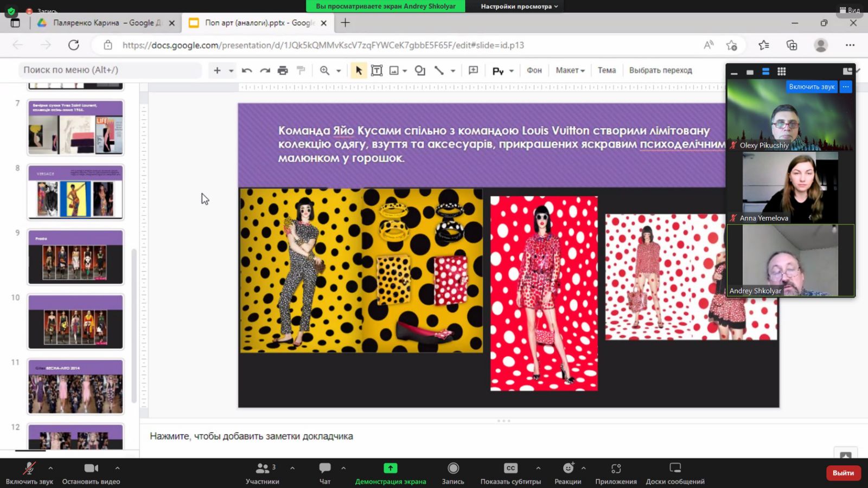This screenshot has height=488, width=868.
Task: Click the speaker notes field to add notes
Action: pyautogui.click(x=251, y=436)
